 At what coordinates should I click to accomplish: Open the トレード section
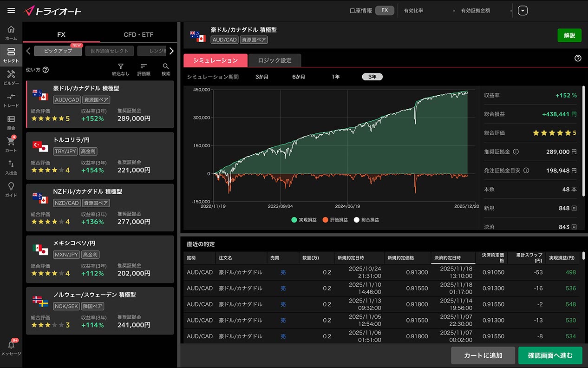tap(11, 99)
